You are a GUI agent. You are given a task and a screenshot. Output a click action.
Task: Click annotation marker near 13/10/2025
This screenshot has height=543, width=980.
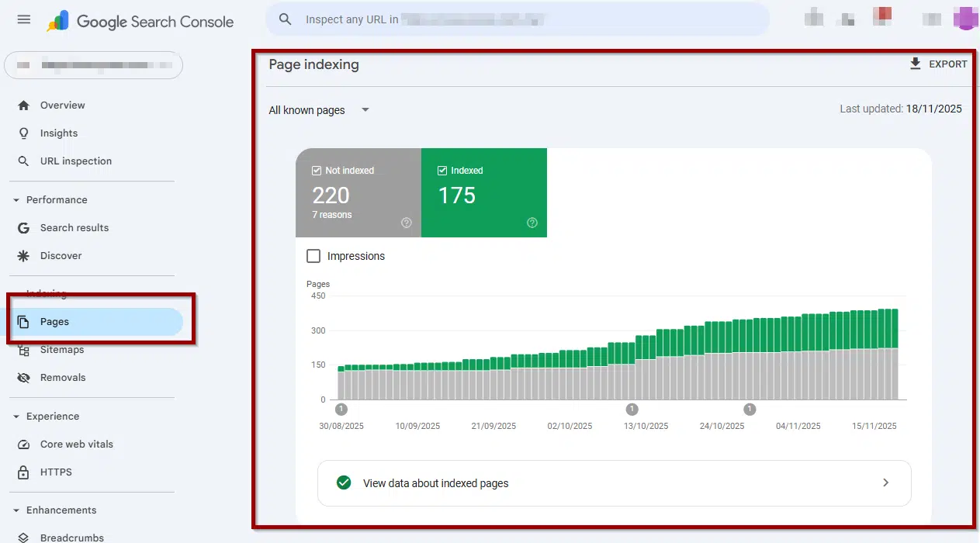click(x=632, y=410)
